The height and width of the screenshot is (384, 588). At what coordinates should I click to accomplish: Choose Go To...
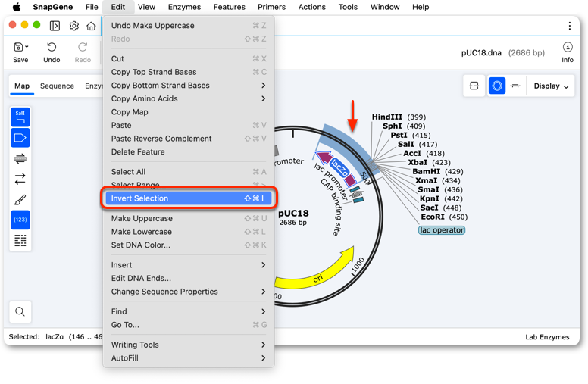pyautogui.click(x=189, y=325)
